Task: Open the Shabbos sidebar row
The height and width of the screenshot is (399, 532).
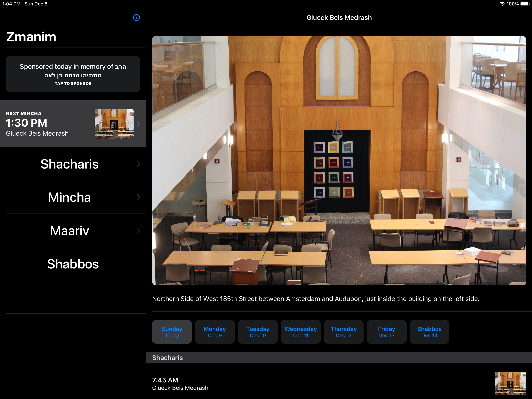Action: pyautogui.click(x=73, y=264)
